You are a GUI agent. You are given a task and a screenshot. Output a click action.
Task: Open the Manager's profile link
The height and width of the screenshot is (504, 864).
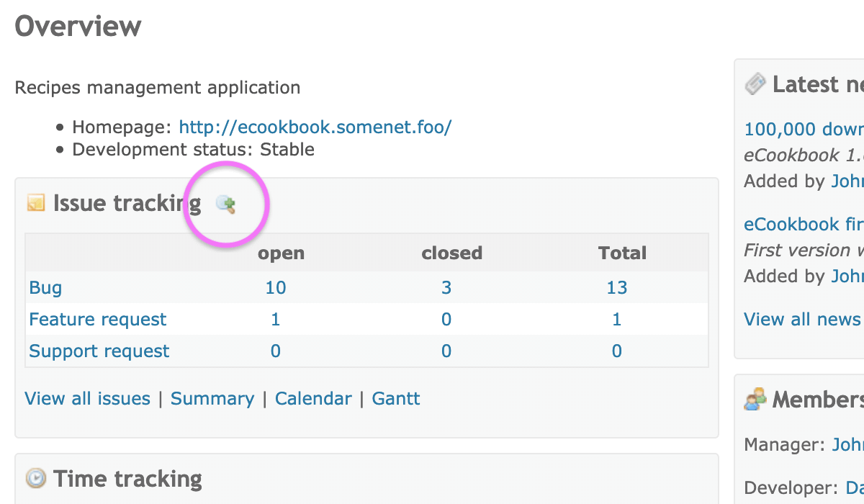(847, 444)
